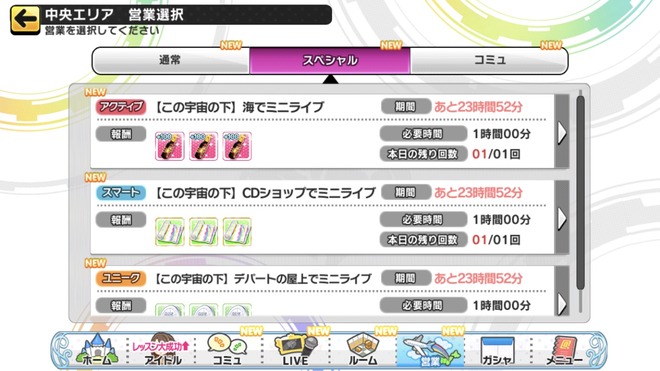Expand 海でミニライブ with its right arrow

[562, 132]
